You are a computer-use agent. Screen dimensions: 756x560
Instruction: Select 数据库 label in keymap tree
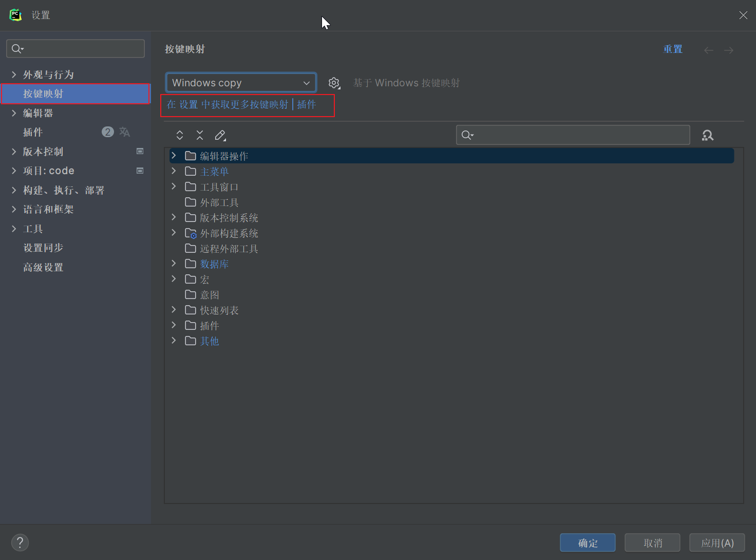tap(214, 264)
